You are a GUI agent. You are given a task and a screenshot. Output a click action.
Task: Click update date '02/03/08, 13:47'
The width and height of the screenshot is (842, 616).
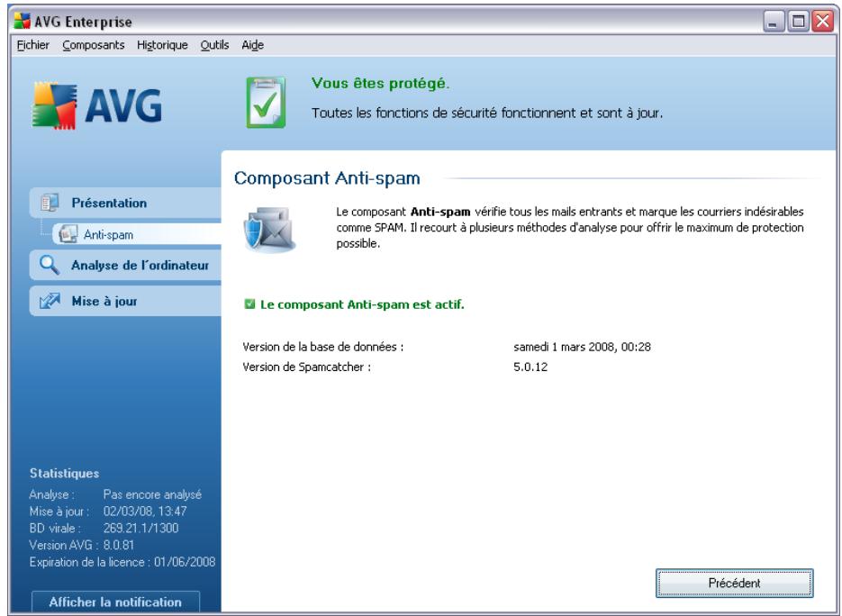(145, 512)
